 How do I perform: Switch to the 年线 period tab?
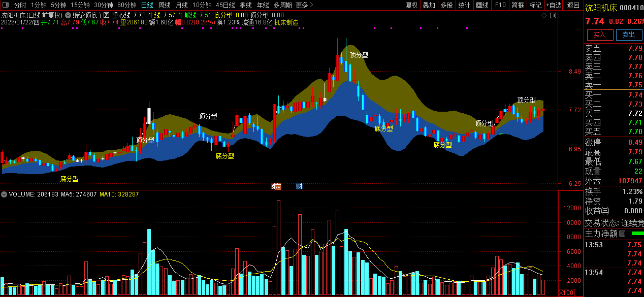(x=263, y=5)
